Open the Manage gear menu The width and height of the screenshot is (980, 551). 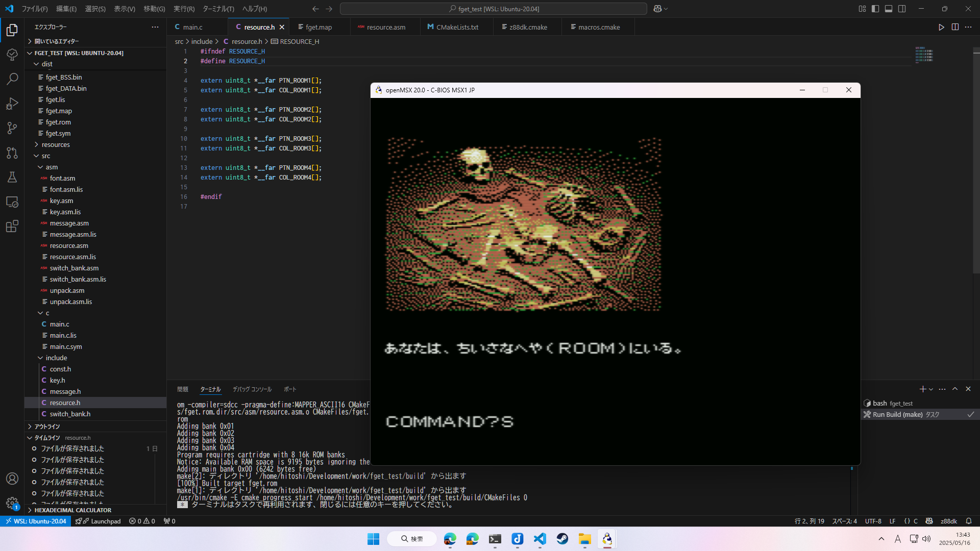click(x=12, y=503)
